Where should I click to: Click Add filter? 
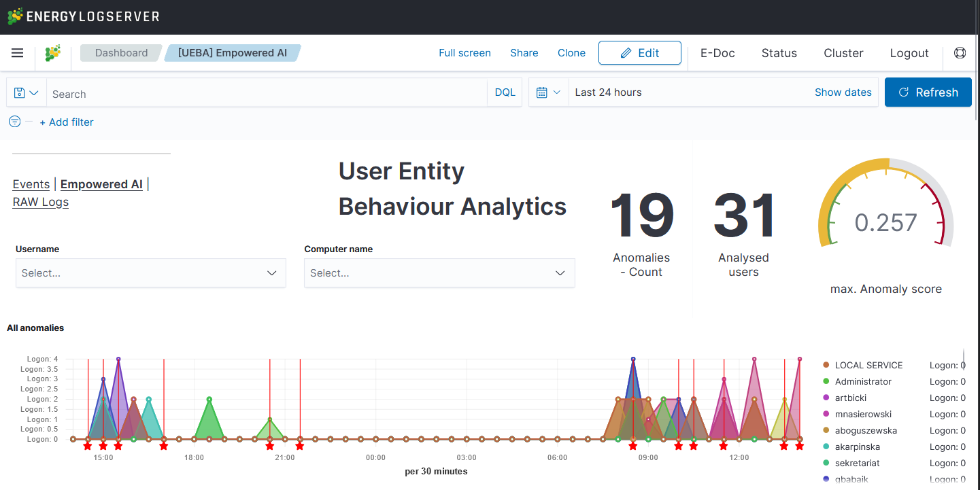(67, 122)
